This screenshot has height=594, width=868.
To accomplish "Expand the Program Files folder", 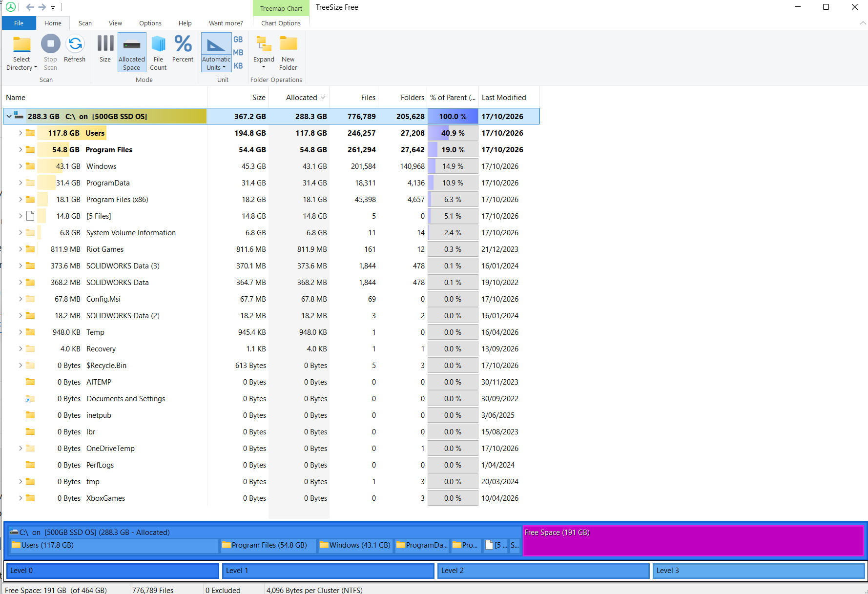I will 20,149.
